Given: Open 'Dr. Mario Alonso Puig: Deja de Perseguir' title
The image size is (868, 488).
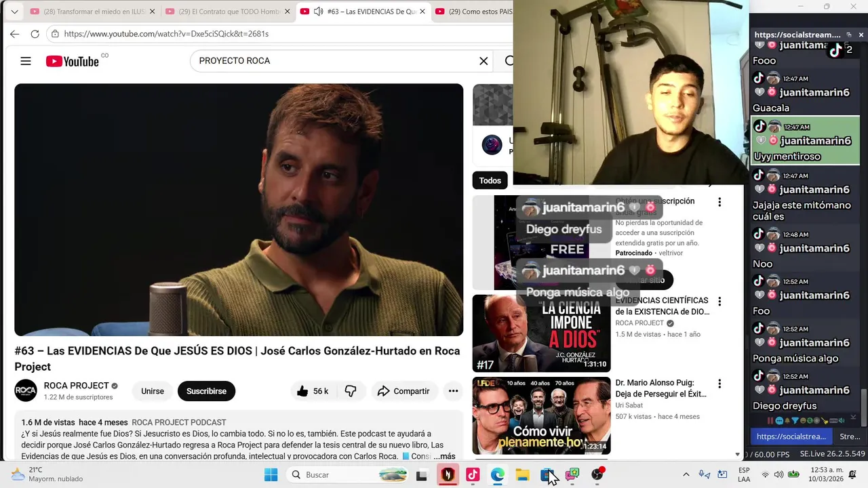Looking at the screenshot, I should pos(661,388).
